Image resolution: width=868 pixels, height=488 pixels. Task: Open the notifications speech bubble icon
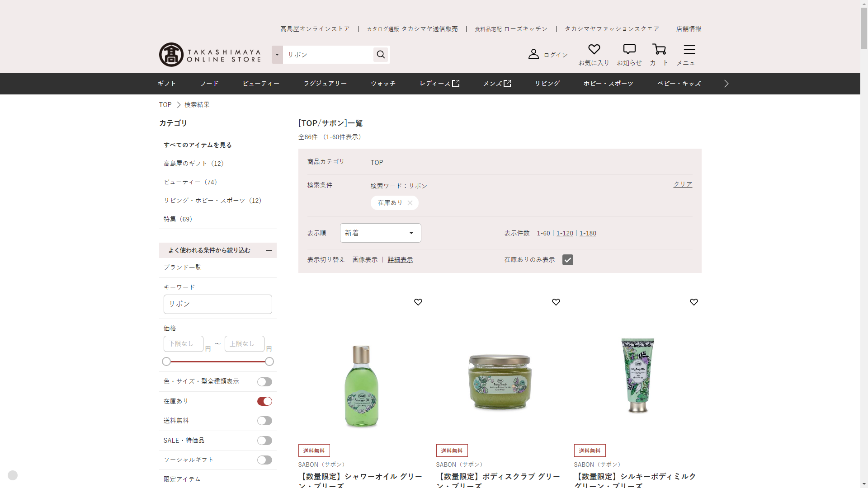point(629,49)
